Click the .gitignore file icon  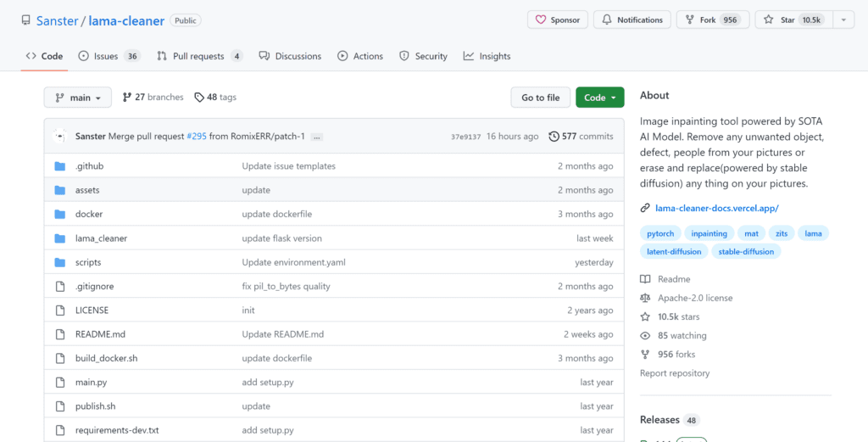click(x=60, y=287)
